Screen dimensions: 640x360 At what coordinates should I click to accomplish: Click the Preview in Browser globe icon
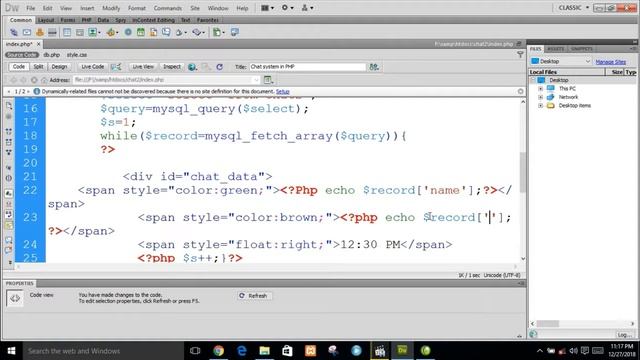point(192,67)
